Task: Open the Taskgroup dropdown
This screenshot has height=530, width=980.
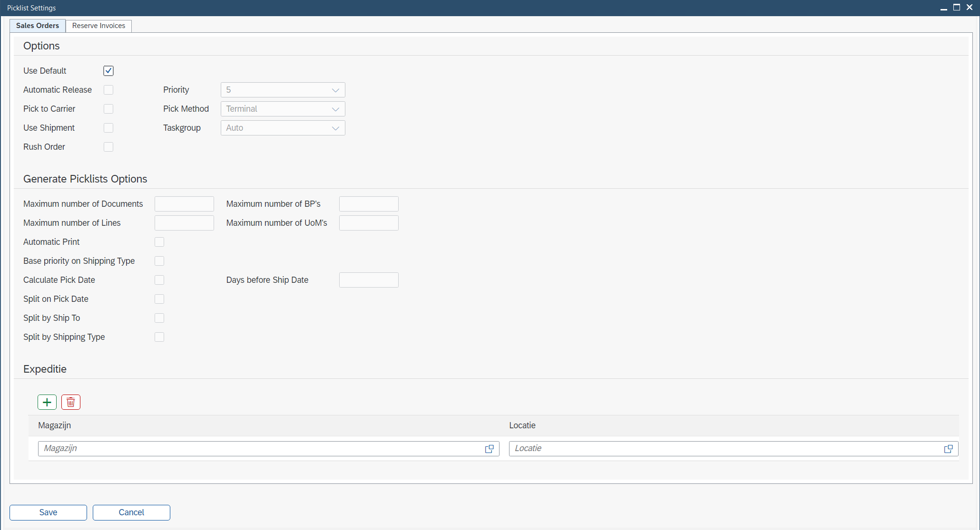Action: tap(335, 128)
